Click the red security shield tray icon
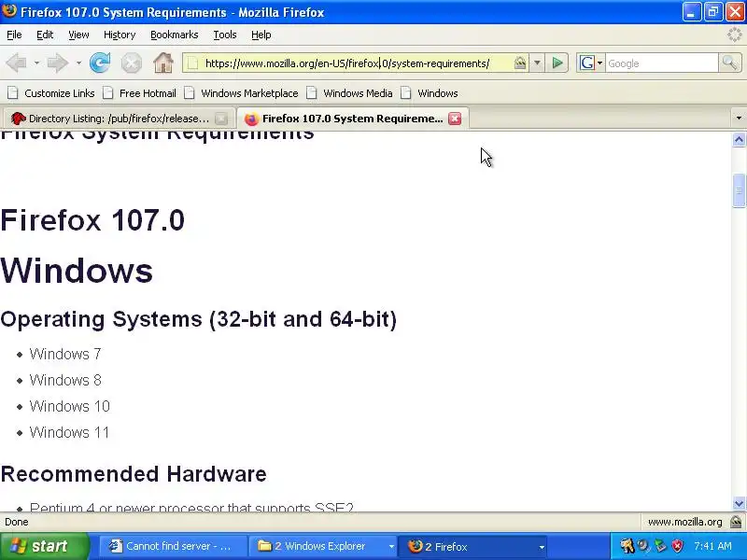Screen dimensions: 747x560 click(678, 546)
